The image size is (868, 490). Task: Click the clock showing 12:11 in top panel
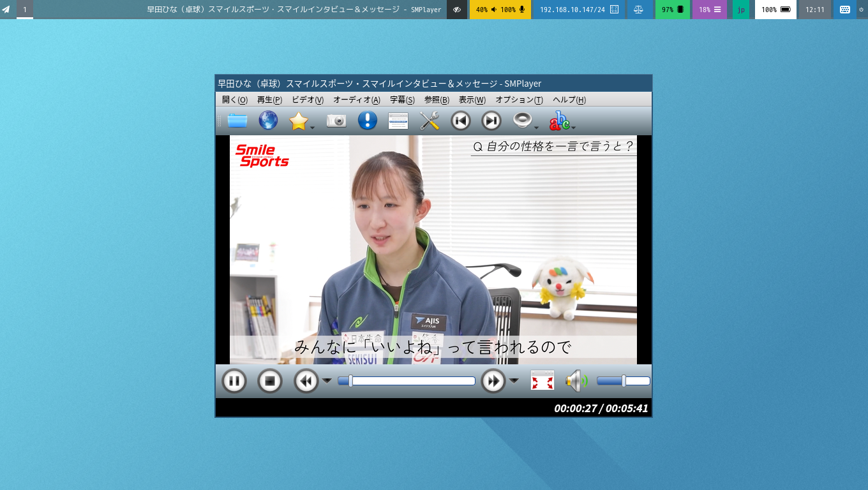coord(814,10)
